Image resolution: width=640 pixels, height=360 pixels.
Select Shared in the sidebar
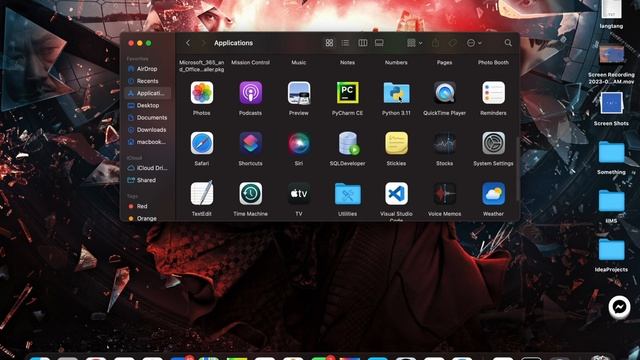pos(147,180)
